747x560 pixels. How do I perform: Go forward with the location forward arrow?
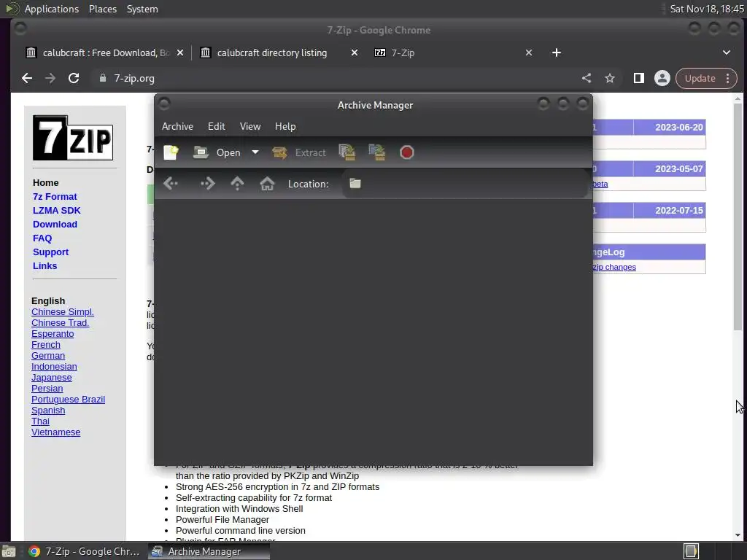pos(207,183)
